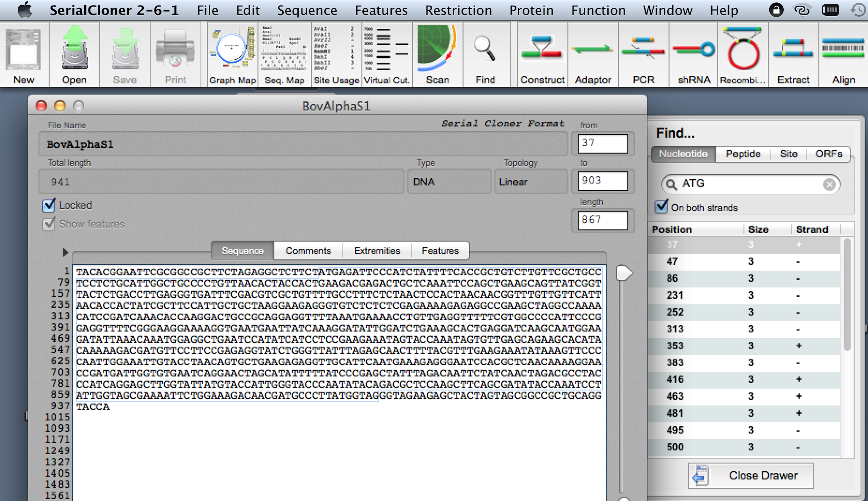
Task: Click the battery-like menu bar icon
Action: [831, 10]
